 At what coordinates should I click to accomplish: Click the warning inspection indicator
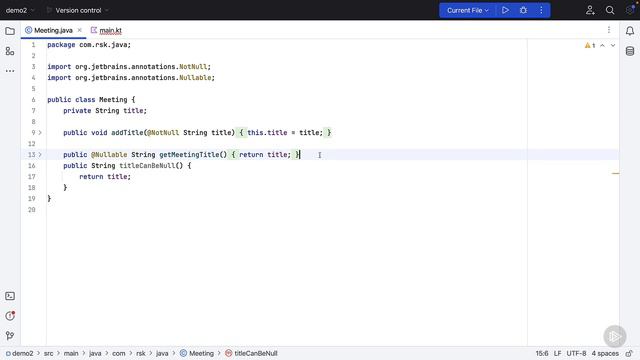click(x=590, y=45)
